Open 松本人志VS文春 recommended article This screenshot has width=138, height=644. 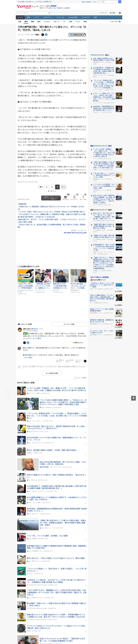click(x=63, y=463)
